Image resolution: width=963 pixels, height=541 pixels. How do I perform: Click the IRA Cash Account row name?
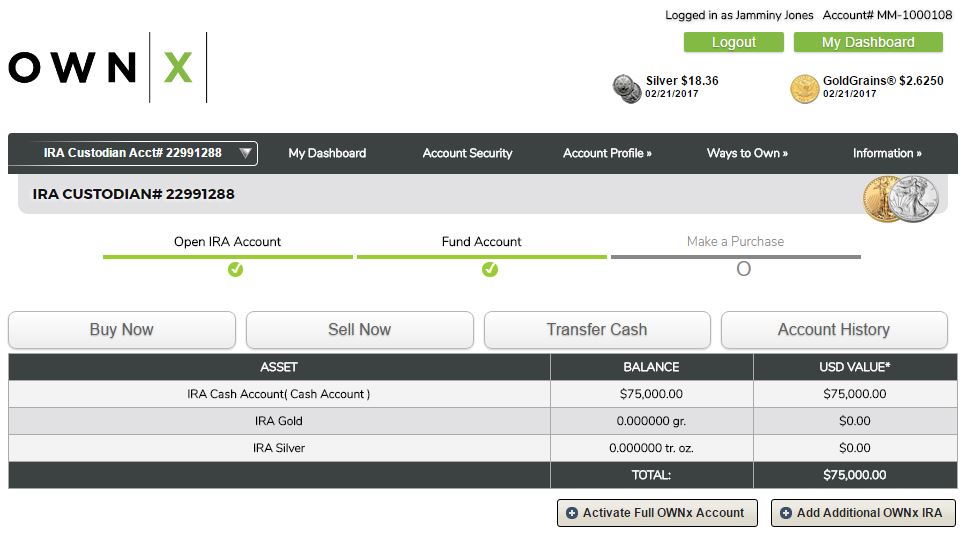[279, 394]
